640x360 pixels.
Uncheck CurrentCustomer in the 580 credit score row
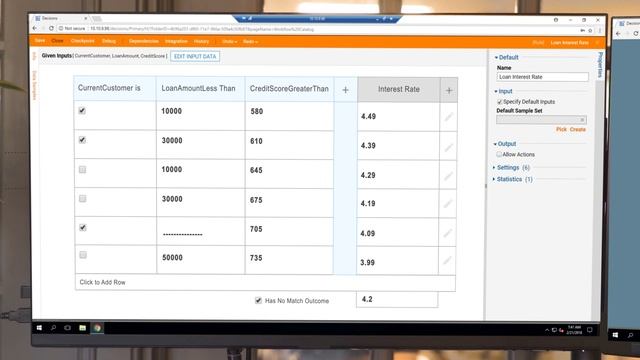pos(82,111)
